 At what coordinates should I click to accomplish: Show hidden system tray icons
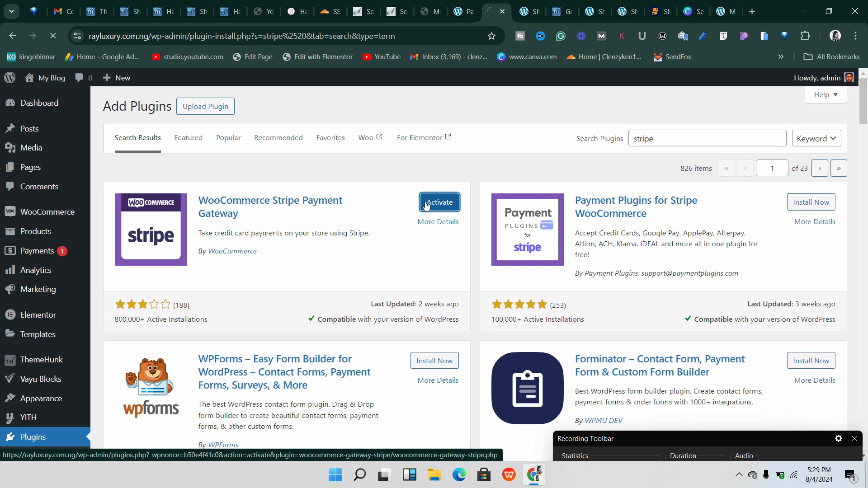(x=739, y=475)
